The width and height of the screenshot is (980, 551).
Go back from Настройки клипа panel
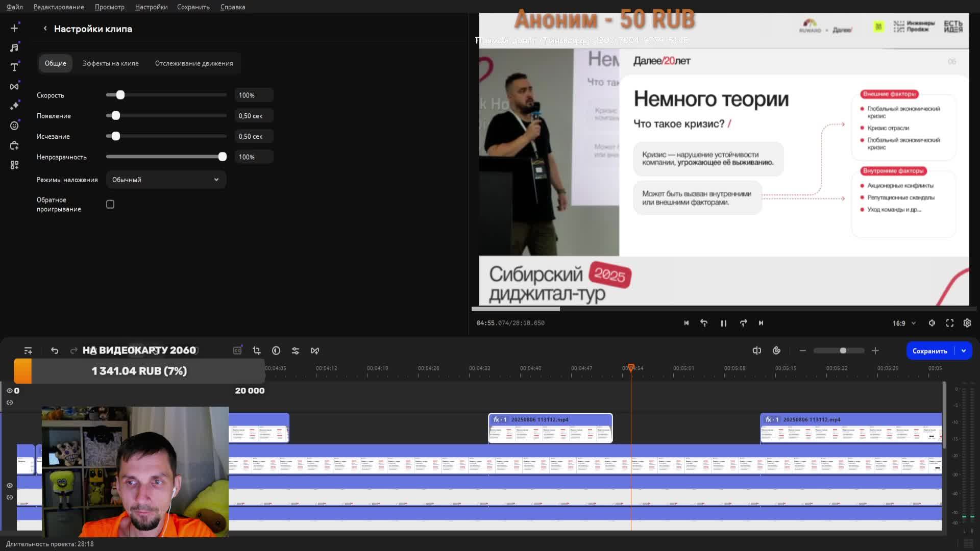(45, 29)
